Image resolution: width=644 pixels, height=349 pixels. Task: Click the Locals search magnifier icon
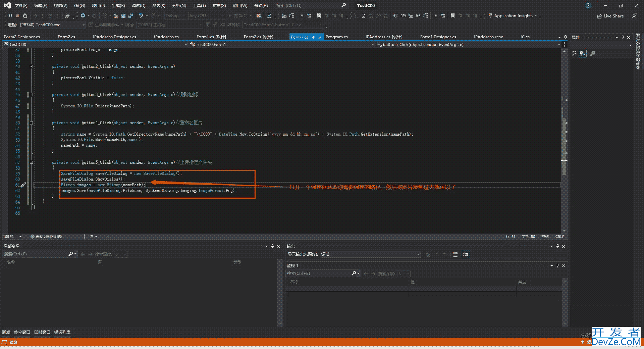click(70, 254)
